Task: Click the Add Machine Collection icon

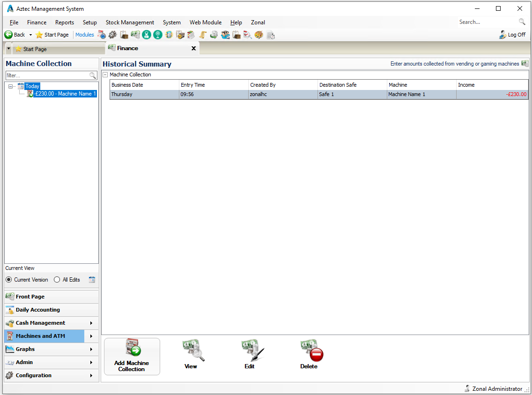Action: [x=132, y=350]
